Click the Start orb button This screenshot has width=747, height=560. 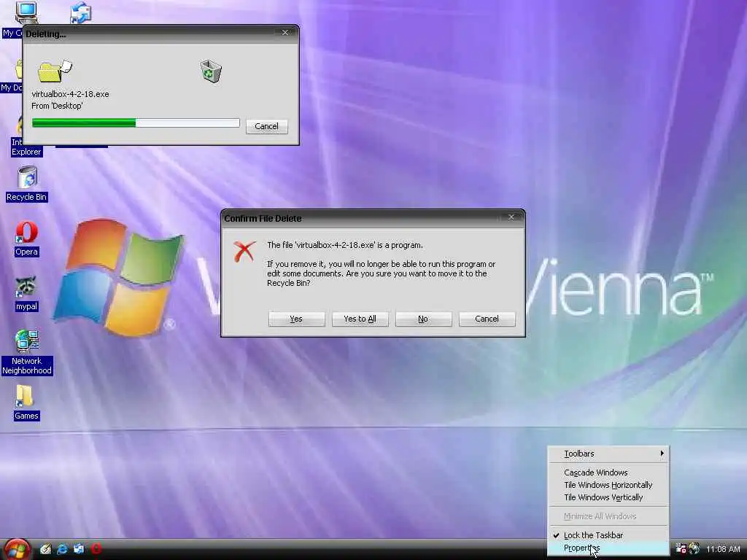tap(18, 549)
